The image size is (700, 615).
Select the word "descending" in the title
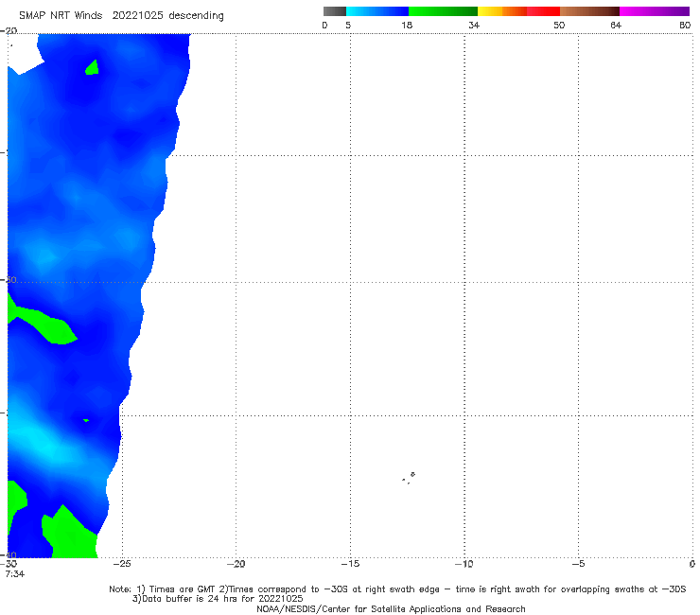pos(196,16)
